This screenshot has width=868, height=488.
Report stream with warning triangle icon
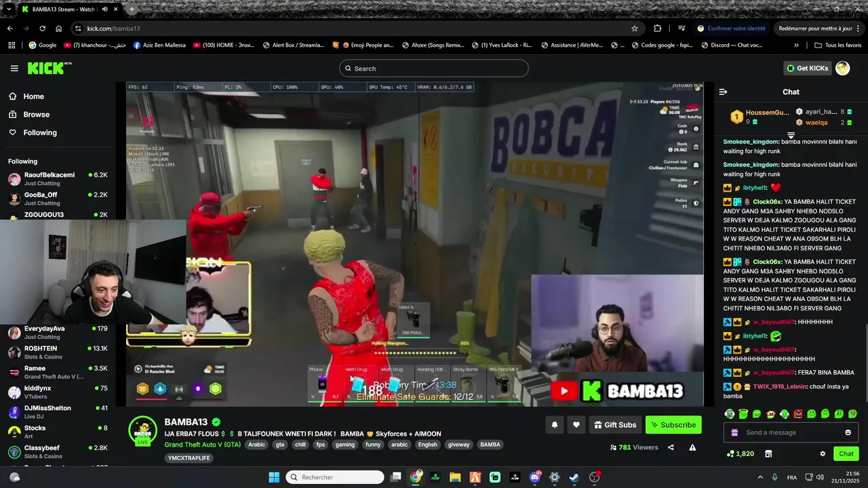692,447
